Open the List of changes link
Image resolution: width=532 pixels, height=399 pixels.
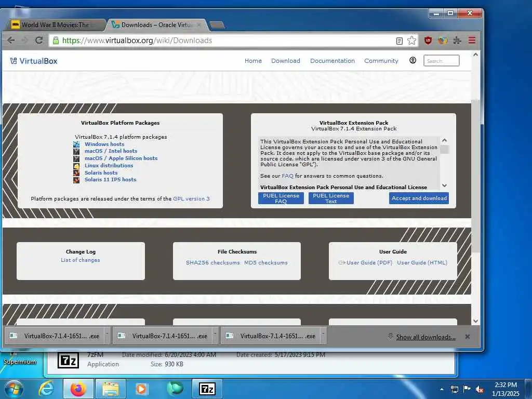81,260
